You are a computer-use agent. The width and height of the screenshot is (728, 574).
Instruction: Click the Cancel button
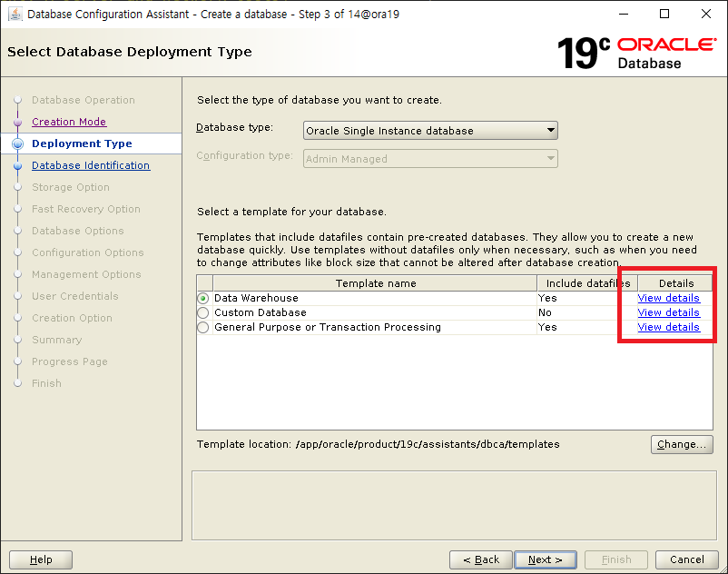tap(686, 559)
